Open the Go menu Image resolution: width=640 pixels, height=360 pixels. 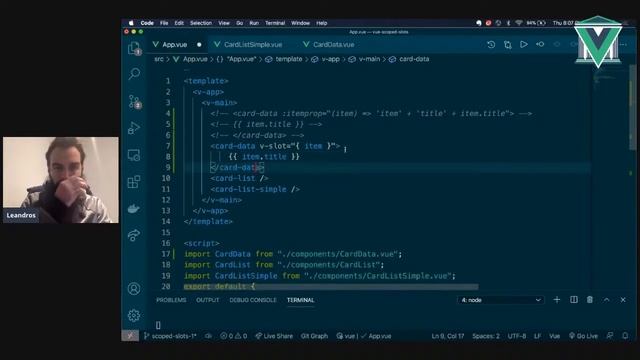240,23
